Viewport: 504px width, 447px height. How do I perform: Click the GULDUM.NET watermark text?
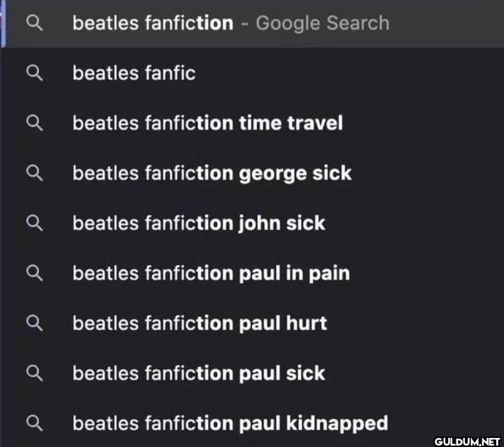(x=465, y=441)
